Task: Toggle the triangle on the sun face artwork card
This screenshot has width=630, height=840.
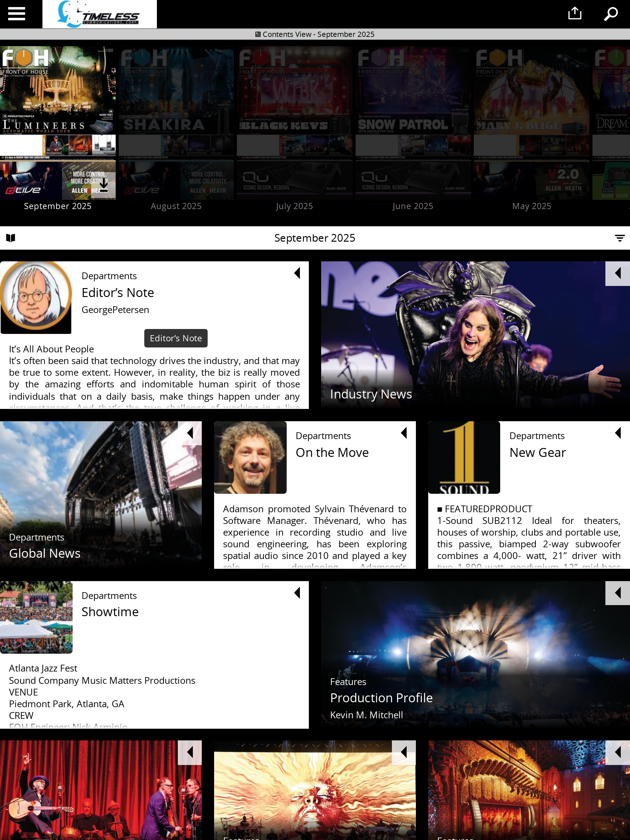Action: [404, 752]
